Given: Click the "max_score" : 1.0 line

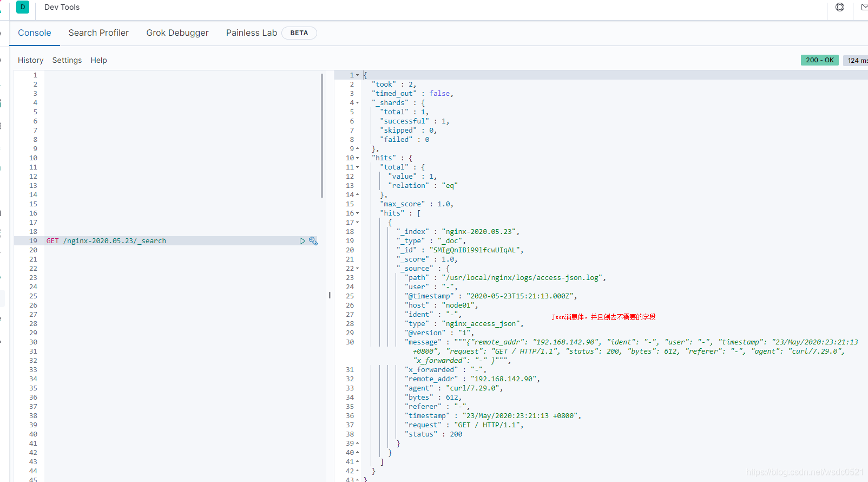Looking at the screenshot, I should [x=417, y=204].
